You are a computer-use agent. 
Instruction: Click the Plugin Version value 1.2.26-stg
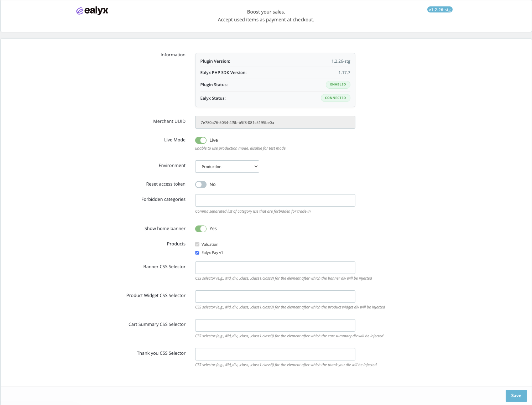(340, 61)
